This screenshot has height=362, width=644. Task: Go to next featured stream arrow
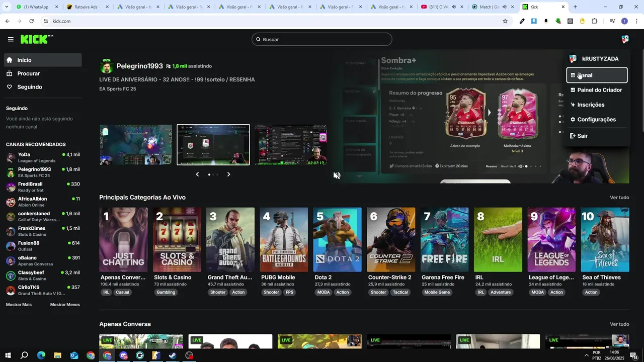point(228,174)
